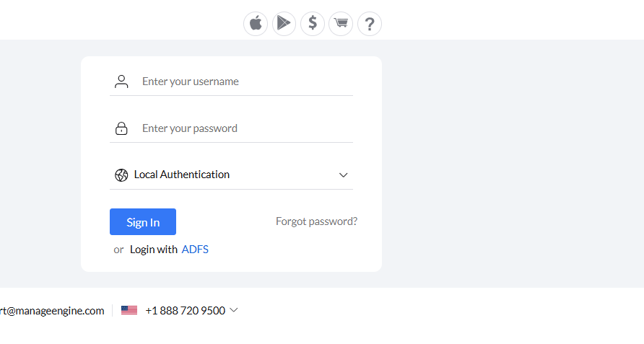
Task: Click the padlock icon beside password
Action: [121, 128]
